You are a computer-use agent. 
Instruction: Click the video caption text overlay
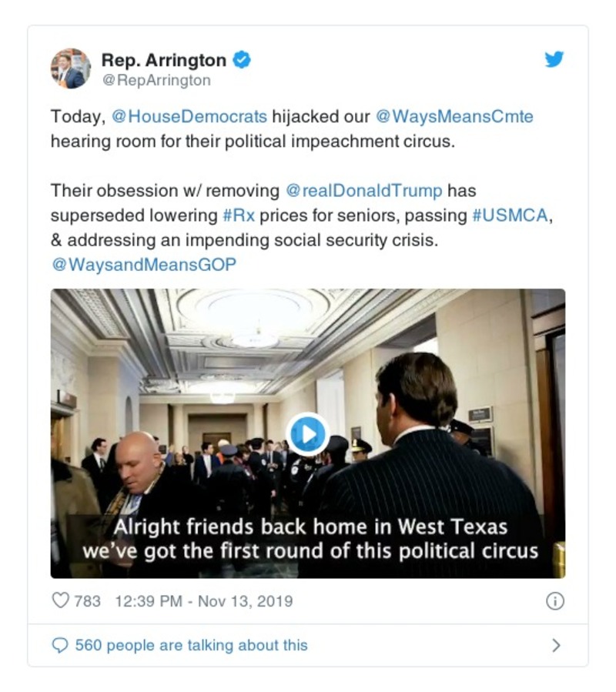coord(310,539)
